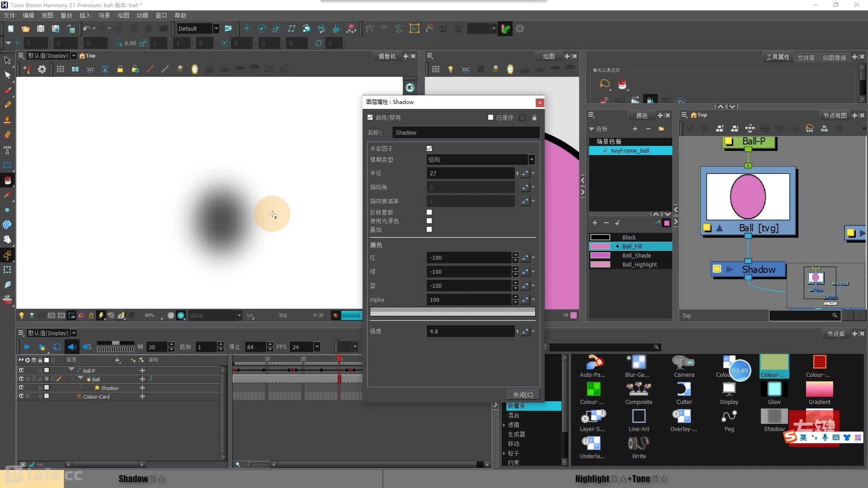Select the Write node in node library
The height and width of the screenshot is (488, 868).
click(638, 447)
